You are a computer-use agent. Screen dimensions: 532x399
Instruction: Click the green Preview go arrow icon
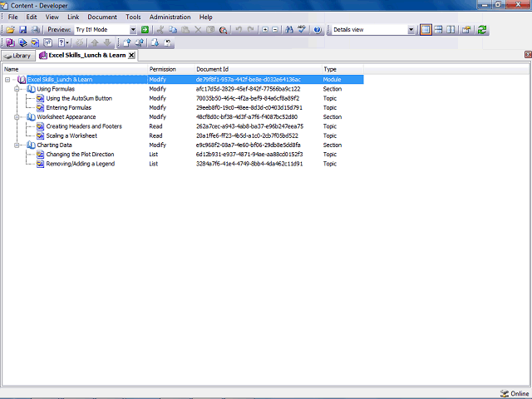coord(145,30)
